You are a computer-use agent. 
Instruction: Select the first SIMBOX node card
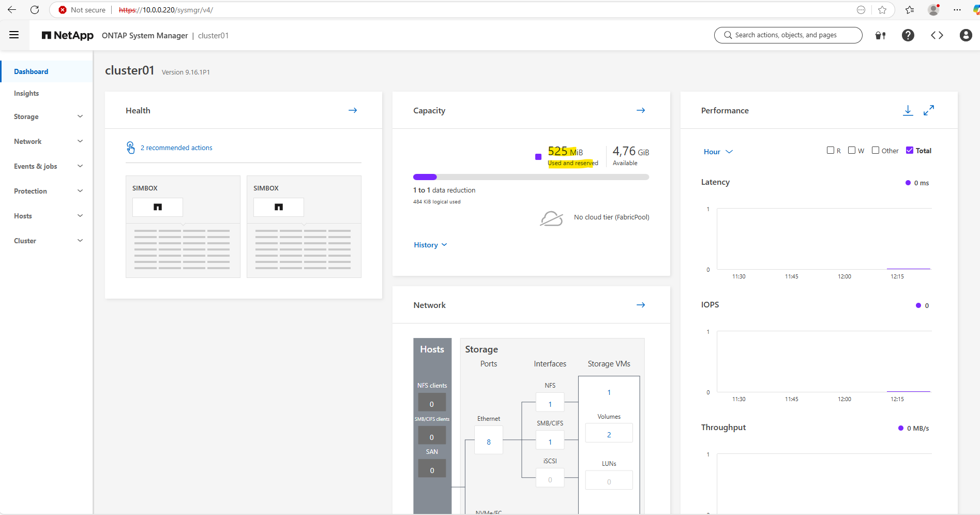[183, 227]
